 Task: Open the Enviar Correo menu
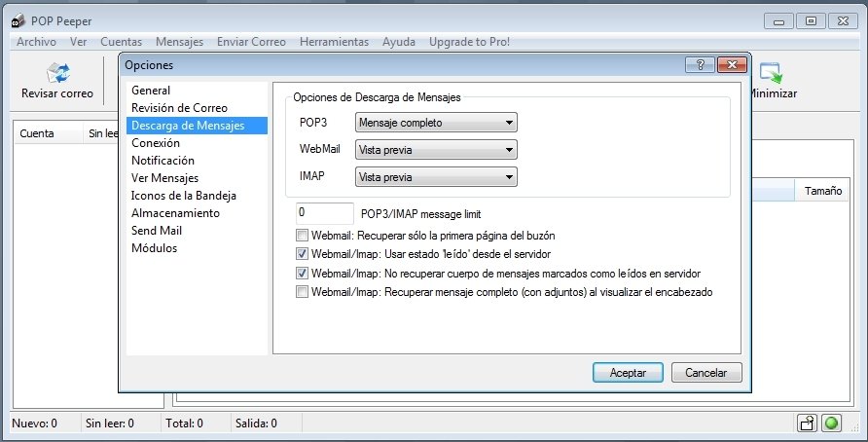point(251,42)
